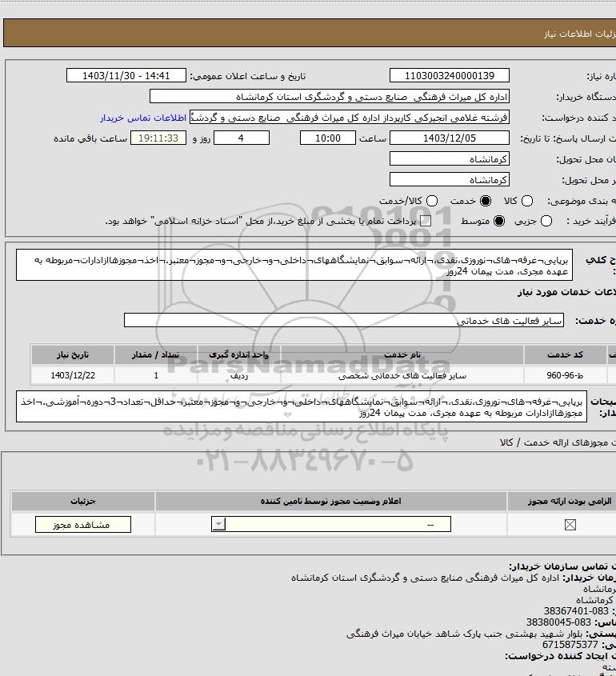Click the buyer organization name field

(x=330, y=97)
